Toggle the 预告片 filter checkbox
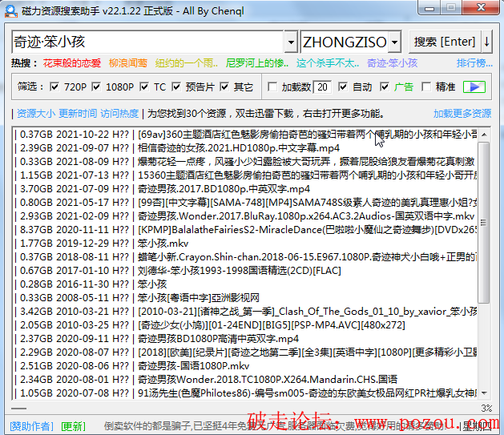 tap(176, 87)
